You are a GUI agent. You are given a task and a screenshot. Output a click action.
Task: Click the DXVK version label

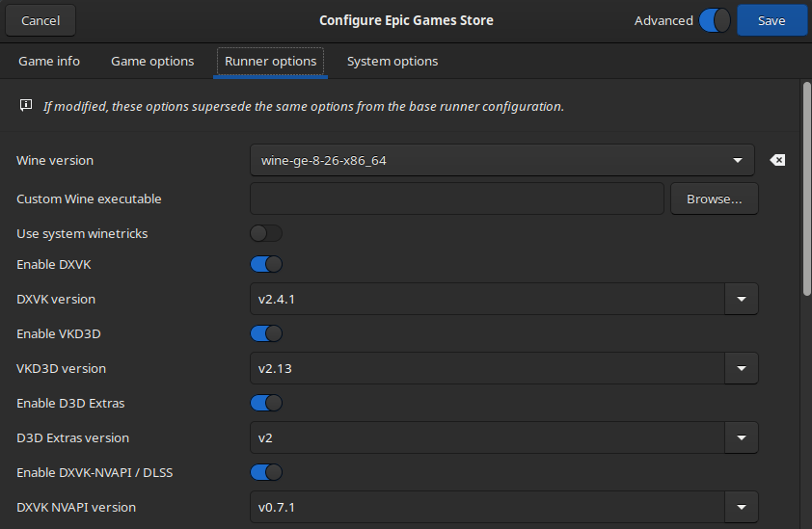coord(56,299)
